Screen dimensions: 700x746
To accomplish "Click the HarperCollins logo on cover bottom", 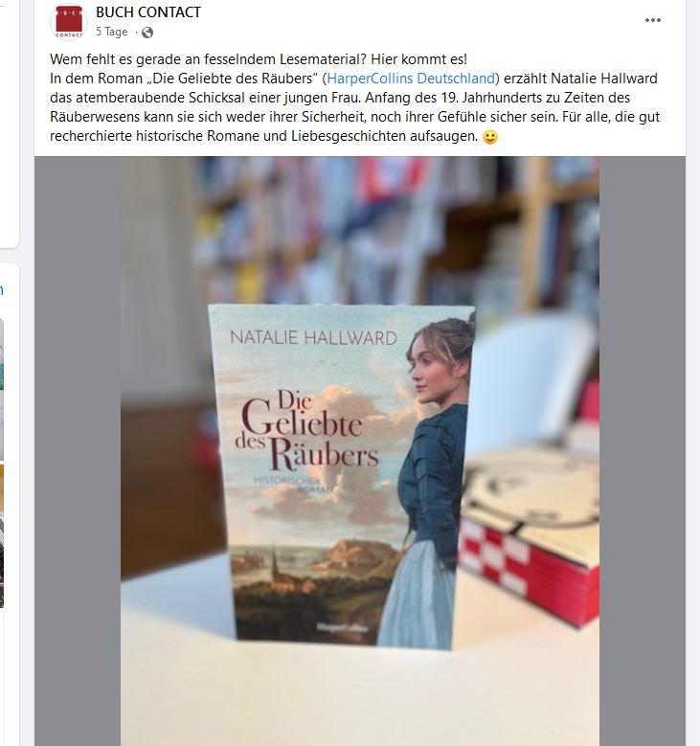I will pyautogui.click(x=342, y=628).
